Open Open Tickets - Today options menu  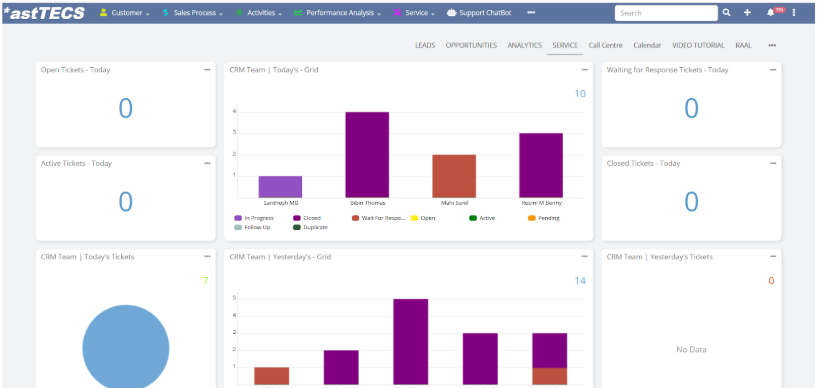click(x=207, y=69)
